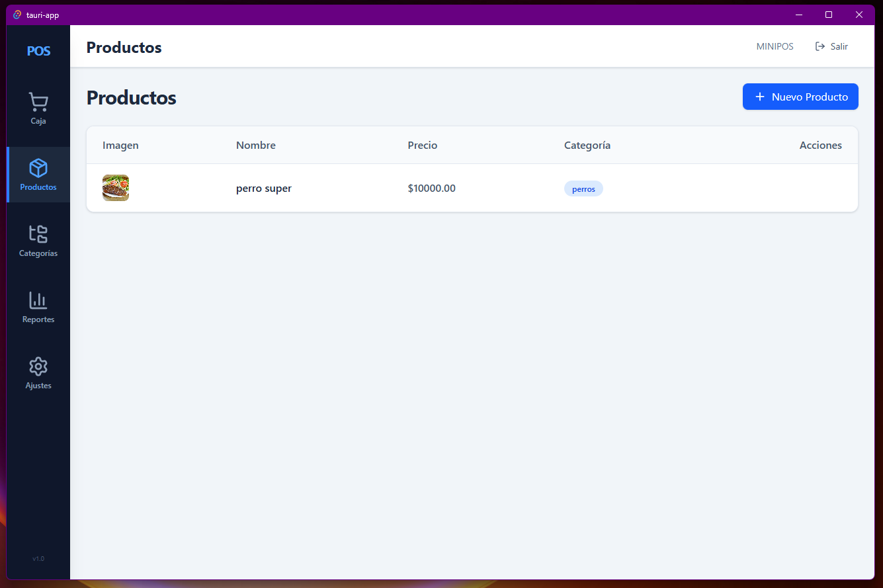Open Ajustes with the gear icon
Viewport: 883px width, 588px height.
click(38, 366)
